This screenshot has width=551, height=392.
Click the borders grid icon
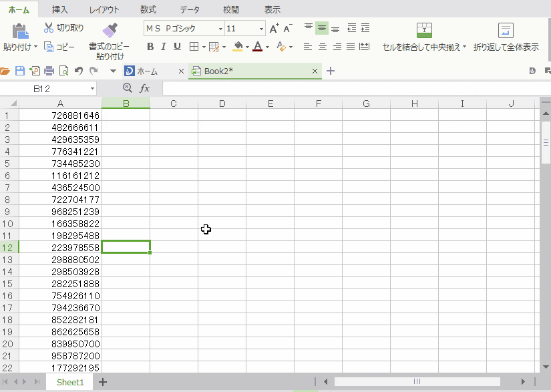[194, 46]
